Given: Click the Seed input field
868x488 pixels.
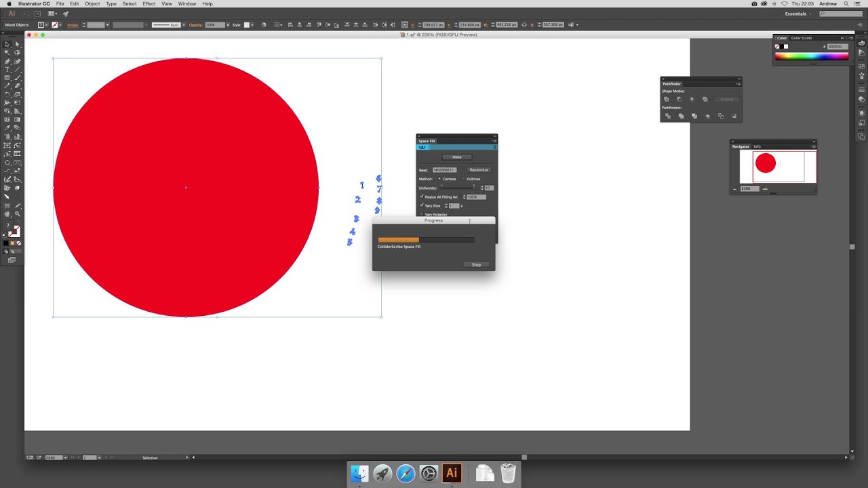Looking at the screenshot, I should pos(444,170).
